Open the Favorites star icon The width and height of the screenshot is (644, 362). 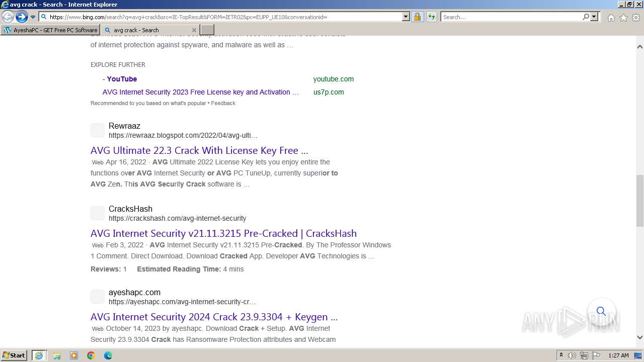[623, 18]
